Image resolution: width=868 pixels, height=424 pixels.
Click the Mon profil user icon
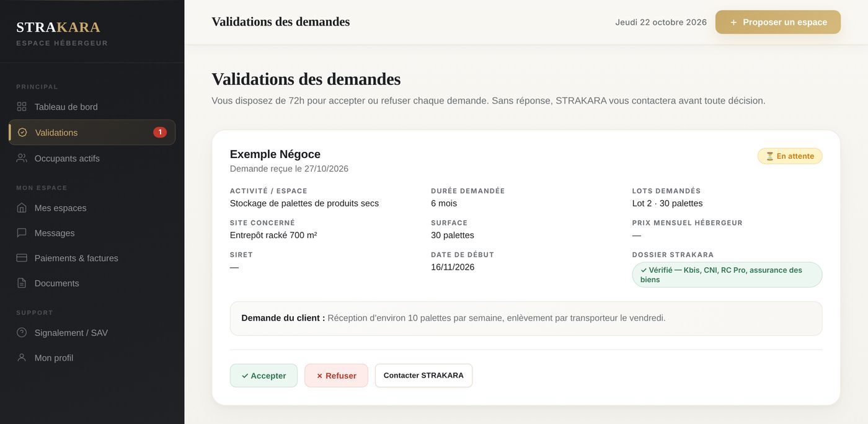pyautogui.click(x=22, y=358)
